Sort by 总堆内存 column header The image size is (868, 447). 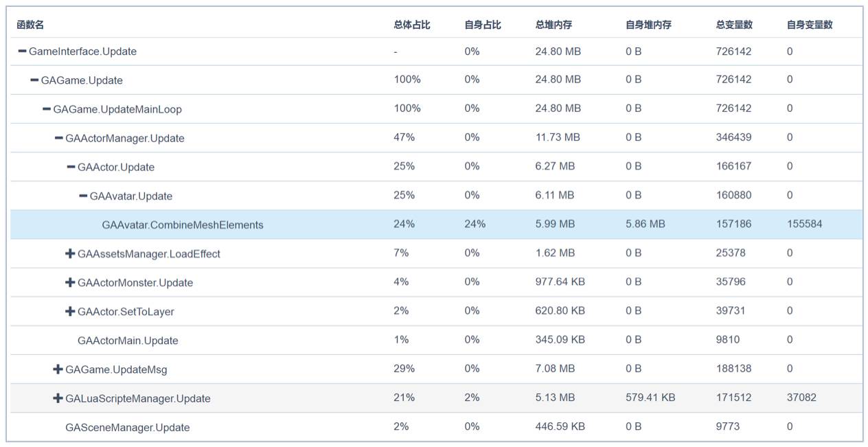point(553,25)
